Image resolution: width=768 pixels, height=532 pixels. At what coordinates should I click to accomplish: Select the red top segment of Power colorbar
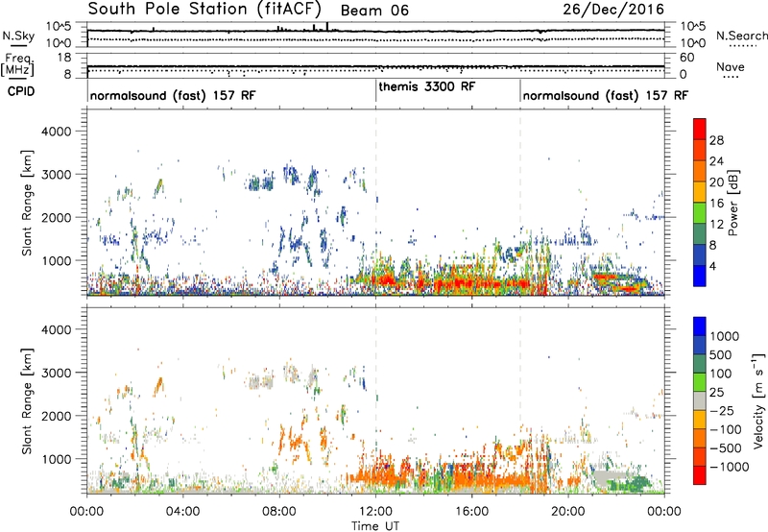(x=700, y=130)
